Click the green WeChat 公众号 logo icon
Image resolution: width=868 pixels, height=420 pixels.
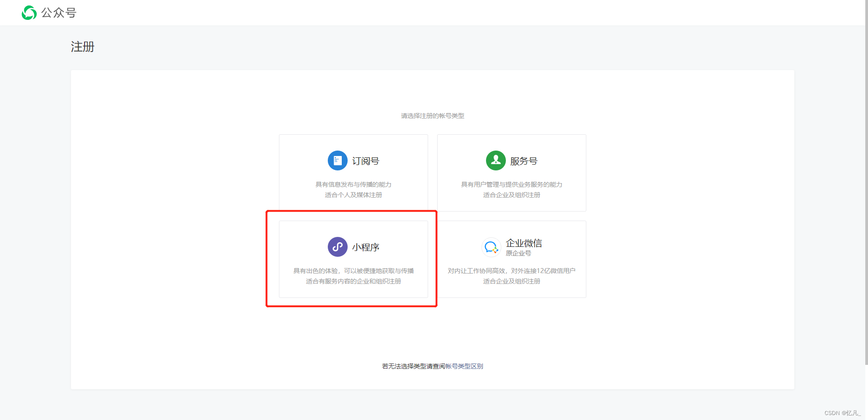click(x=29, y=13)
